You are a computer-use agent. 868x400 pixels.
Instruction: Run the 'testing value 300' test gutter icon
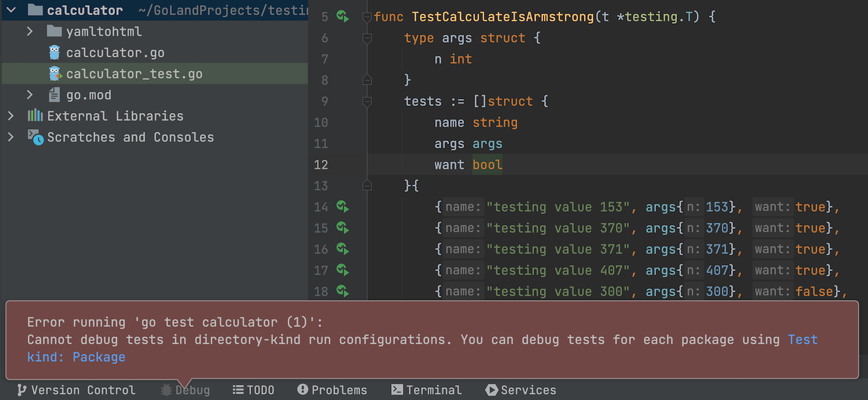(343, 291)
